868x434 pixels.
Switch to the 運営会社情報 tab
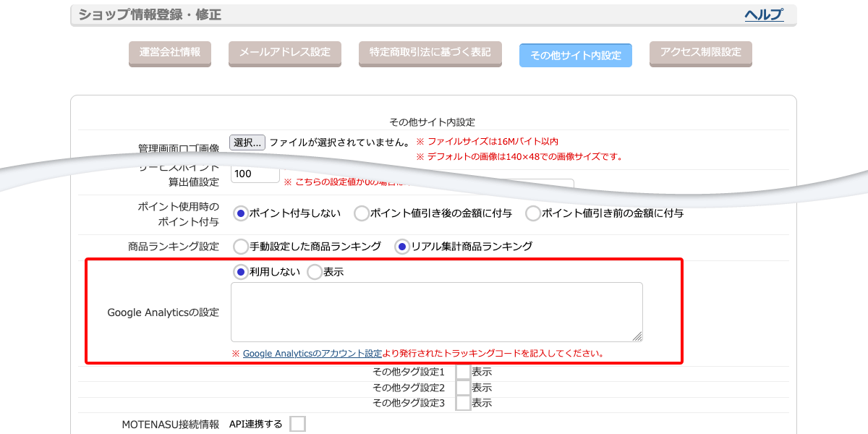click(x=170, y=53)
